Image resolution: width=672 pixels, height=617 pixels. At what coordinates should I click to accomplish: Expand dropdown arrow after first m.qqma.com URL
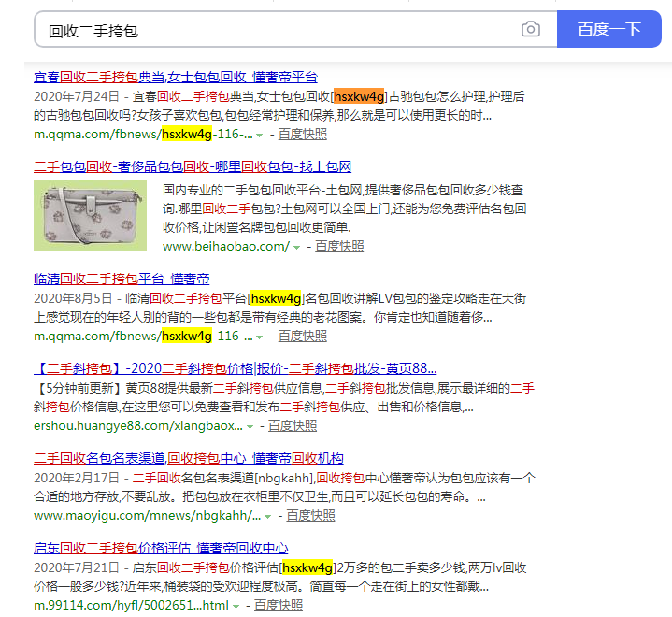[259, 136]
